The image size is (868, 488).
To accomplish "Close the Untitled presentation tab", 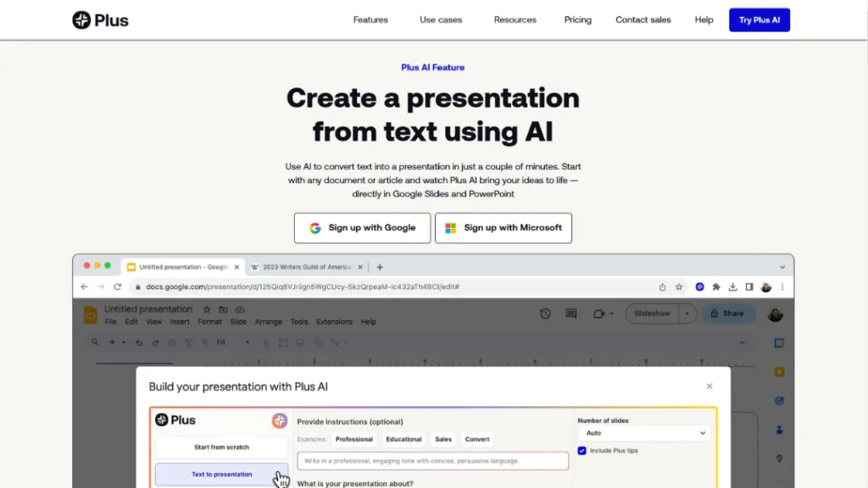I will (236, 267).
